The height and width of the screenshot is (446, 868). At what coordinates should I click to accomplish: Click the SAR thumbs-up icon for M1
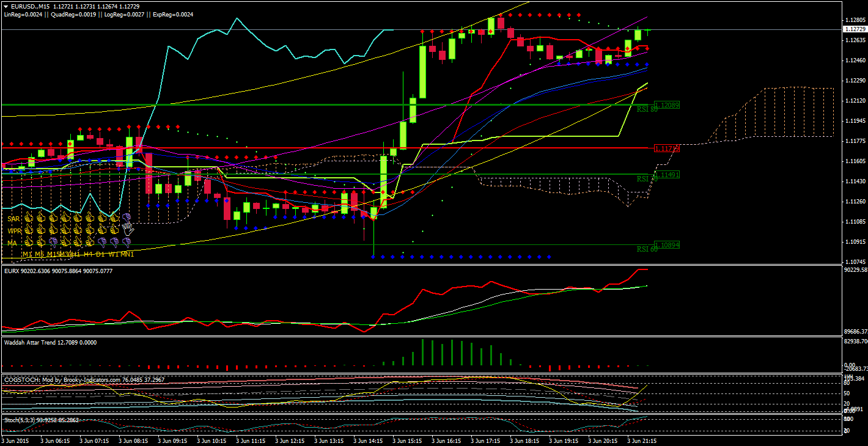28,218
